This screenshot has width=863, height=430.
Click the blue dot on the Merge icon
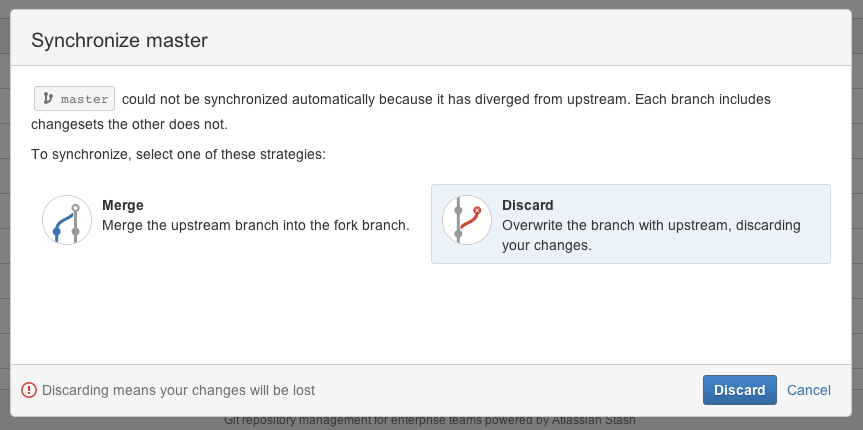click(x=56, y=232)
